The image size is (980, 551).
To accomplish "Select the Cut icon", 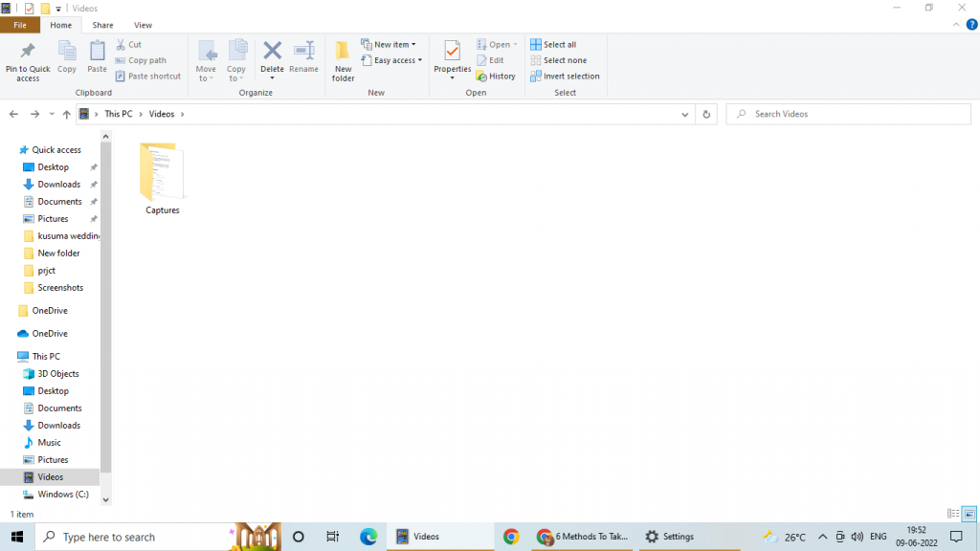I will (129, 44).
